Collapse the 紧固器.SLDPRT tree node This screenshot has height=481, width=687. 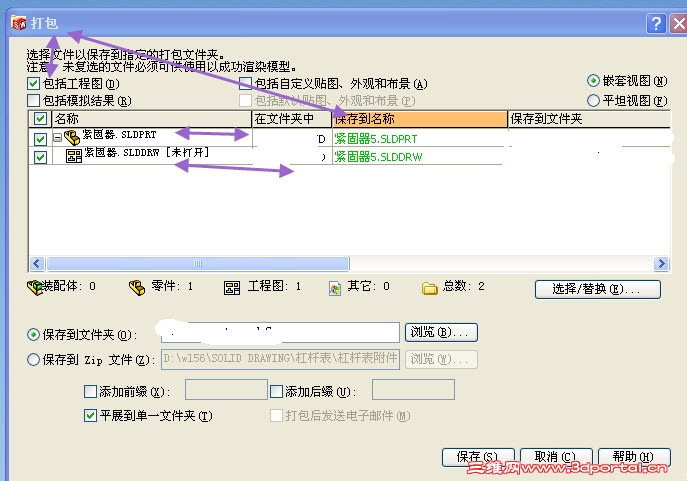point(57,138)
